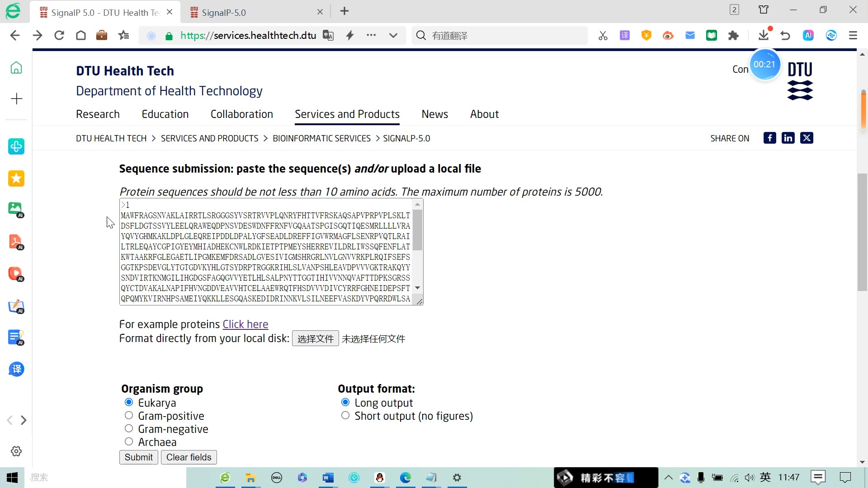Image resolution: width=868 pixels, height=488 pixels.
Task: Select the Gram-positive organism group
Action: [x=129, y=415]
